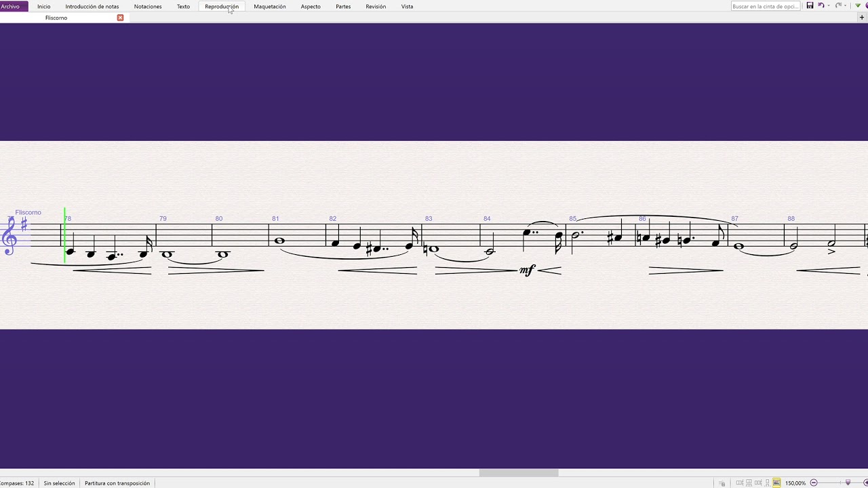868x488 pixels.
Task: Close the Fliscorno document tab
Action: [120, 18]
